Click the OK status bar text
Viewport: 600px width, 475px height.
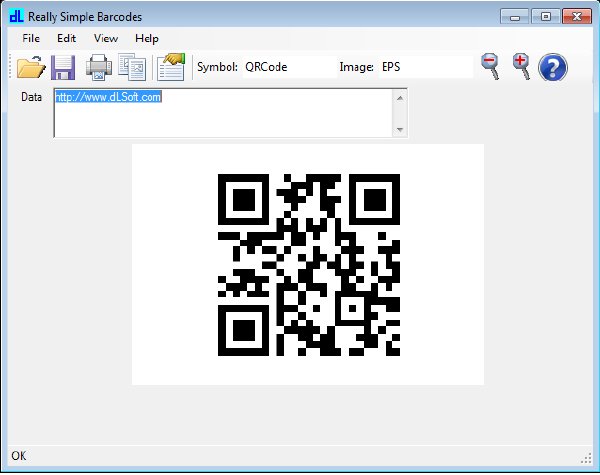click(19, 456)
